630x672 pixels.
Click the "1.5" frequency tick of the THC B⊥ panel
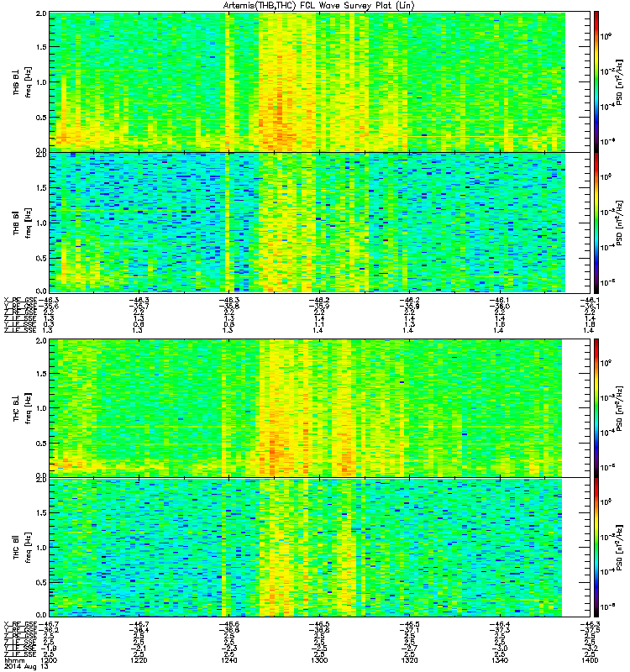click(41, 374)
